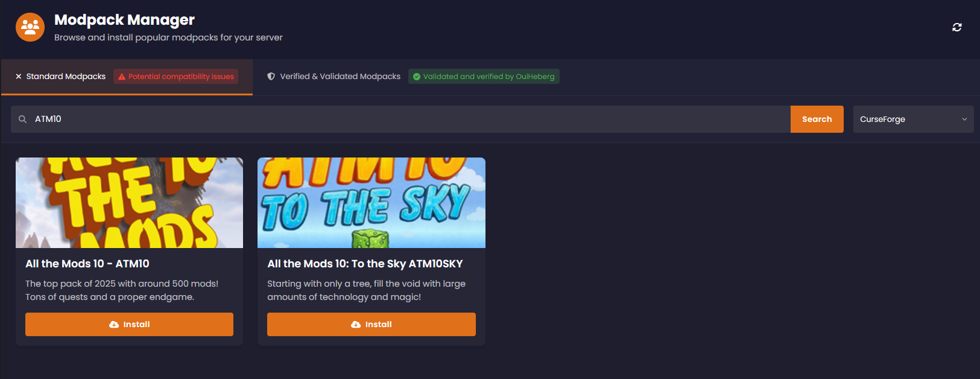Click the X icon beside Standard Modpacks
Viewport: 980px width, 379px height.
pos(19,77)
